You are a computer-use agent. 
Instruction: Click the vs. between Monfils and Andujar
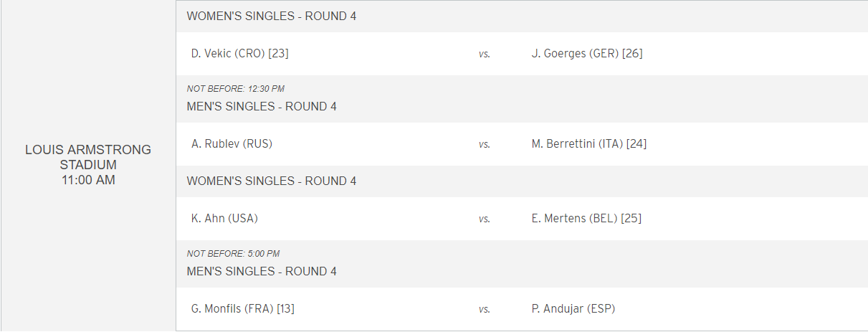485,309
